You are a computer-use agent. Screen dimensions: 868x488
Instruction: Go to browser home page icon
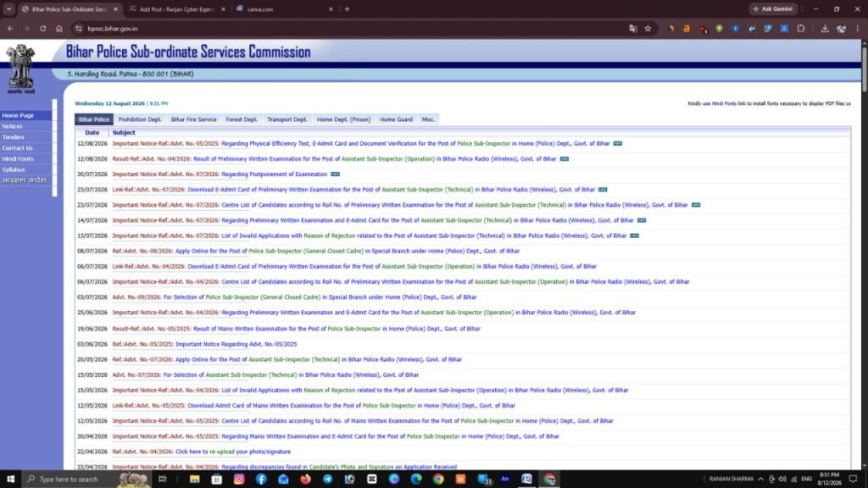[59, 28]
